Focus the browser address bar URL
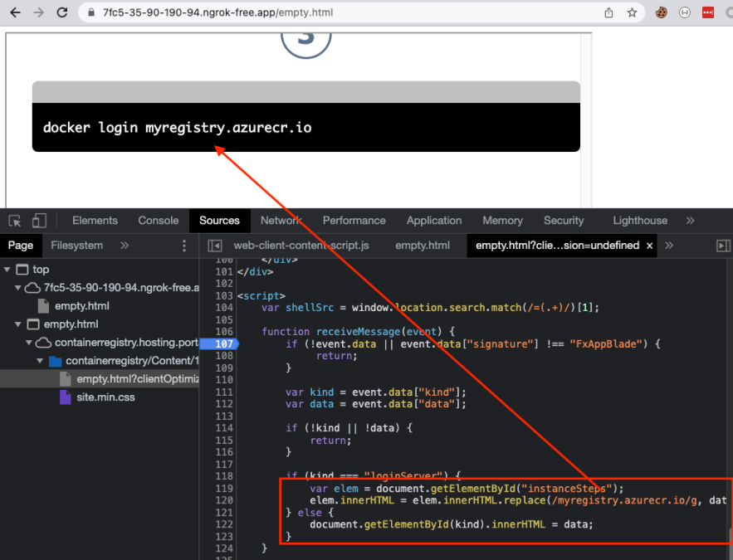Screen dimensions: 733x560 tap(217, 12)
